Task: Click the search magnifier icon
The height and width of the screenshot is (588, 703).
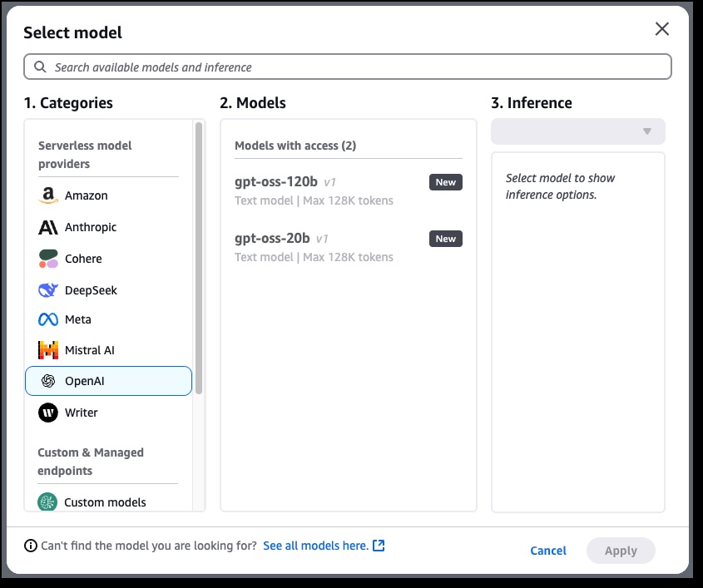Action: [40, 67]
